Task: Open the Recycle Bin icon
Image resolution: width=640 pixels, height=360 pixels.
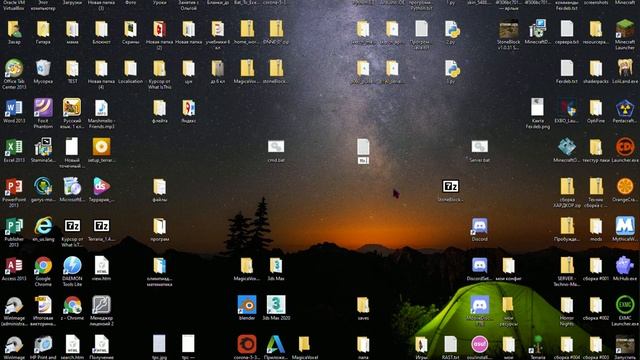Action: 43,69
